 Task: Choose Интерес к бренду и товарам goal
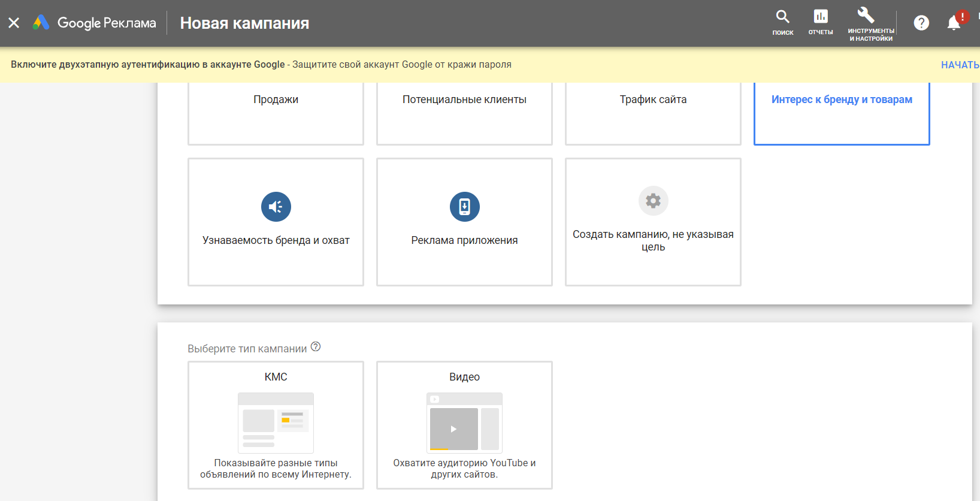841,113
